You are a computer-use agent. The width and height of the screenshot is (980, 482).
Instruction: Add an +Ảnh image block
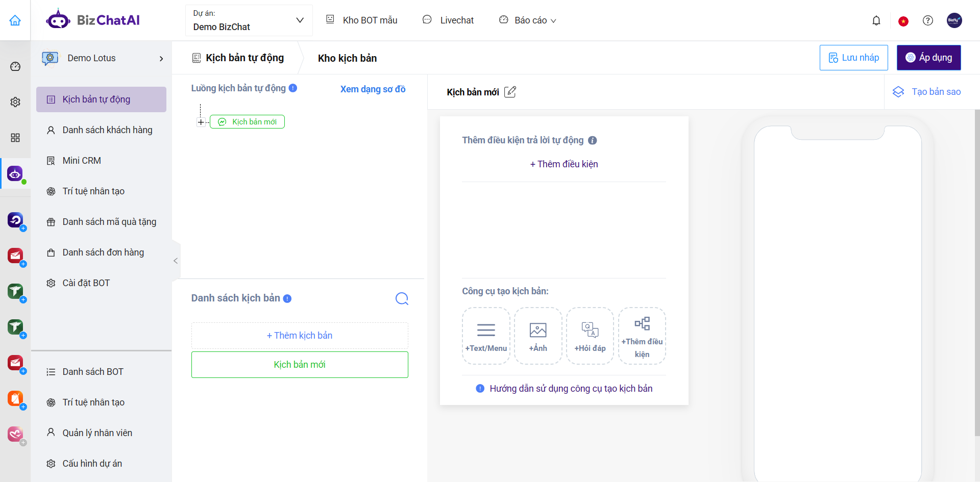(538, 336)
